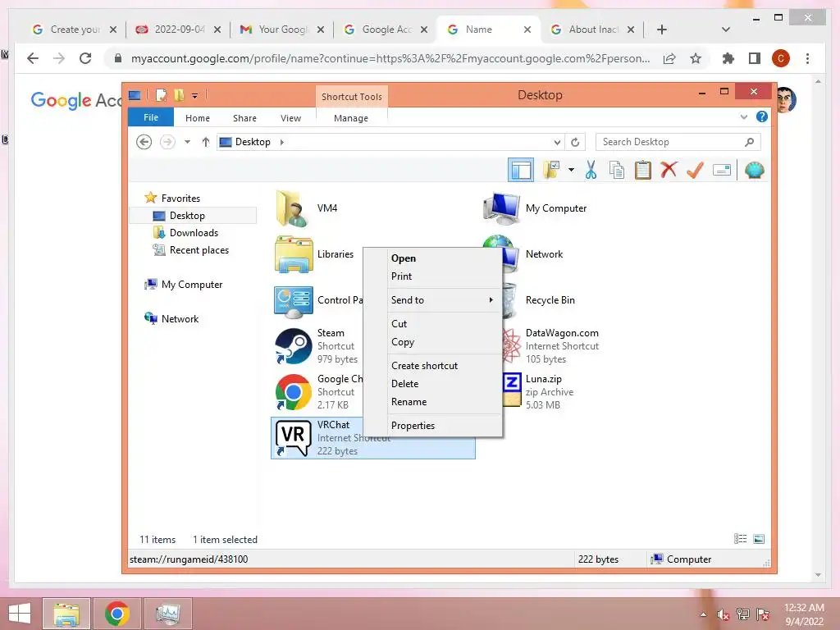Select the DataWagon.com internet shortcut
This screenshot has height=630, width=840.
(561, 346)
